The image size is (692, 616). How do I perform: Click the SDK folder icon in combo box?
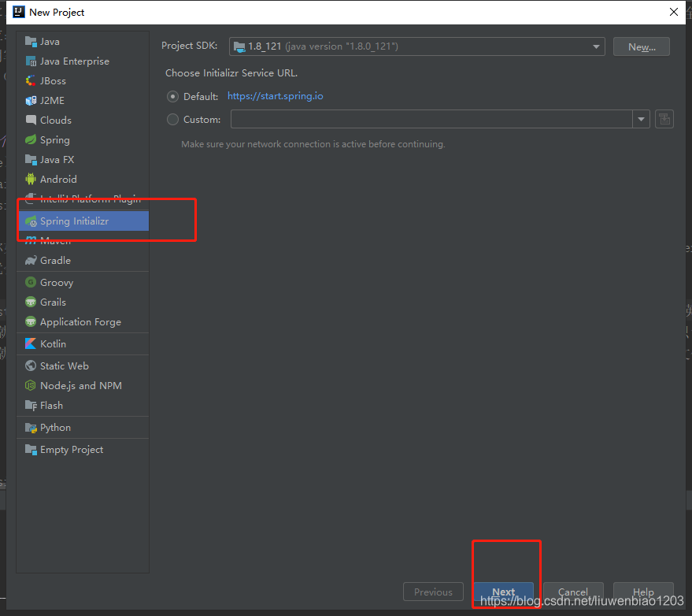coord(239,46)
